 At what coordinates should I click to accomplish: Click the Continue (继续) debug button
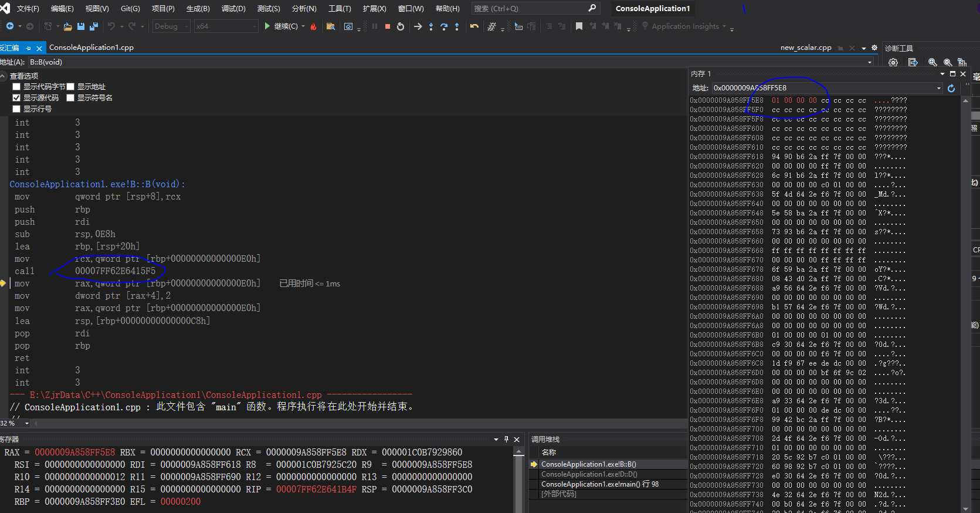(x=281, y=26)
